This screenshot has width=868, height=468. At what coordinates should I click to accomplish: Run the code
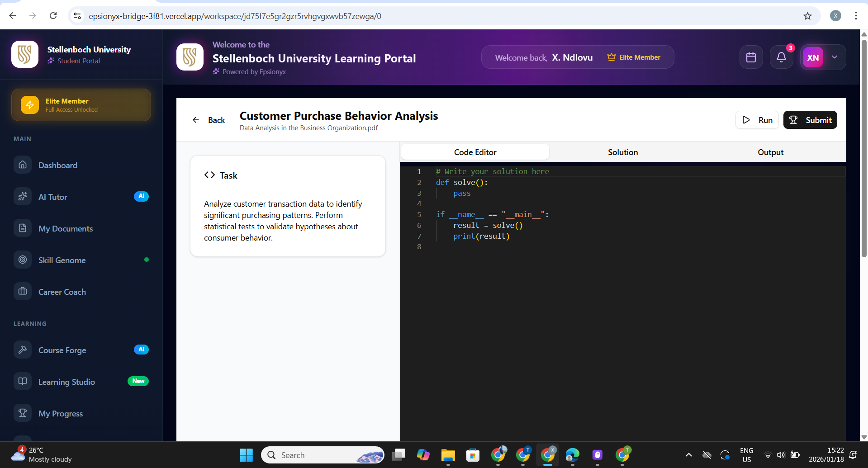pyautogui.click(x=757, y=120)
